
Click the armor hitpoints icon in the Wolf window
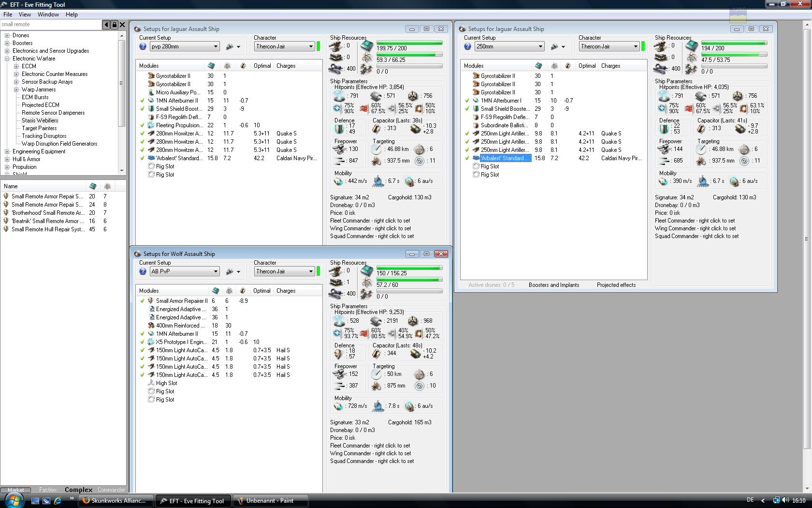[377, 321]
